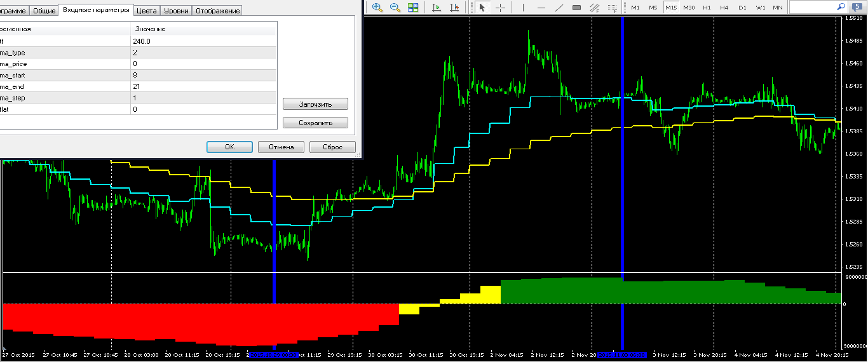Open the Входные параметры tab

96,10
